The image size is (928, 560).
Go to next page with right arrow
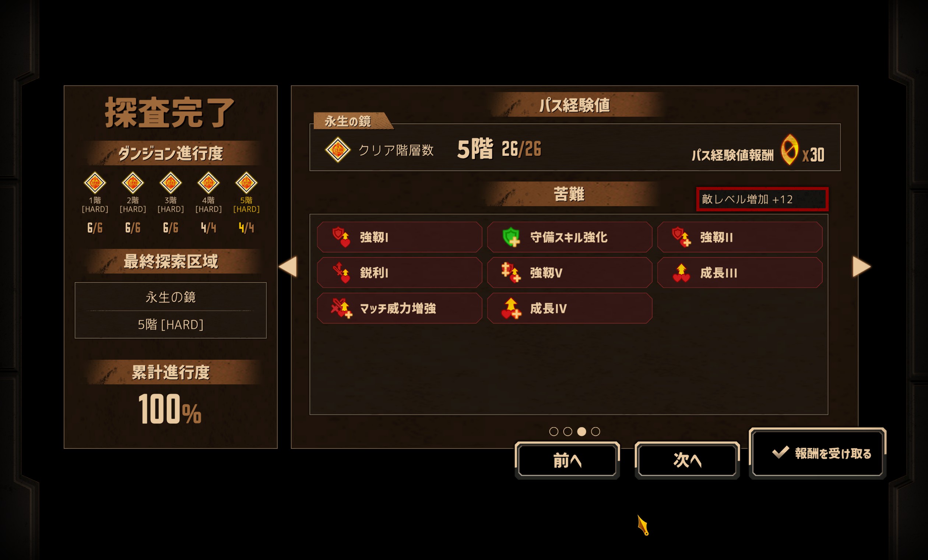pos(862,267)
